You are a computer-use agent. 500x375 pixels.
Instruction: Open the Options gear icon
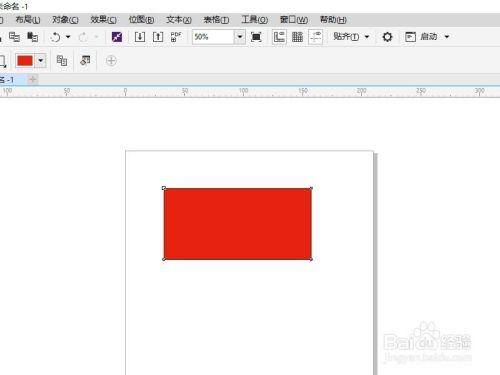coord(387,37)
